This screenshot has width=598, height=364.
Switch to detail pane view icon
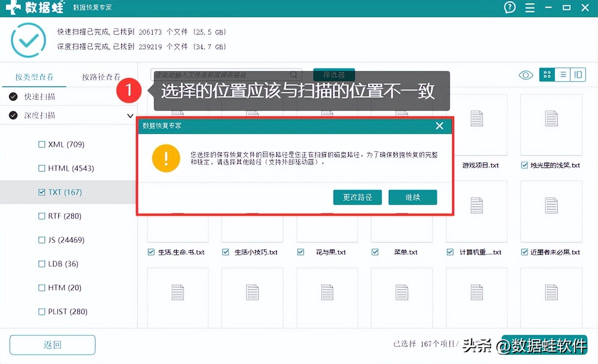tap(578, 75)
